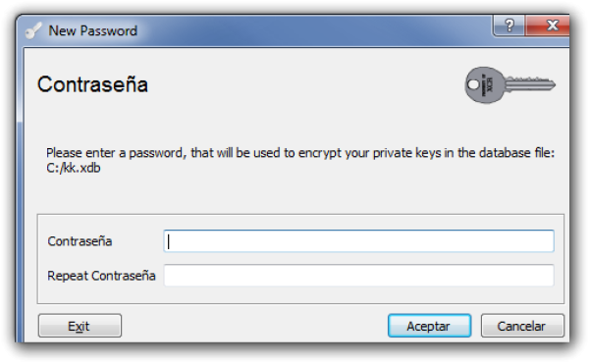
Task: Click the 'Please enter a password' instruction text
Action: tap(300, 153)
